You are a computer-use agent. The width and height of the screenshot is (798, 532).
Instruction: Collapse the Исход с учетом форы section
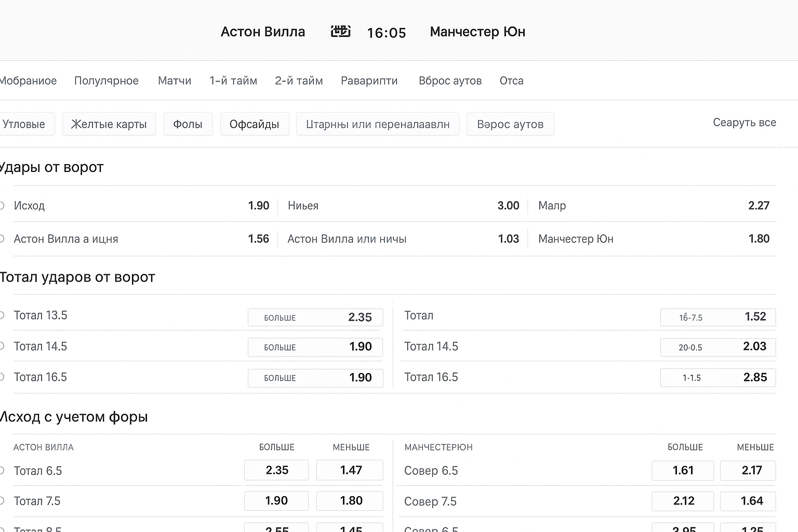pyautogui.click(x=74, y=417)
